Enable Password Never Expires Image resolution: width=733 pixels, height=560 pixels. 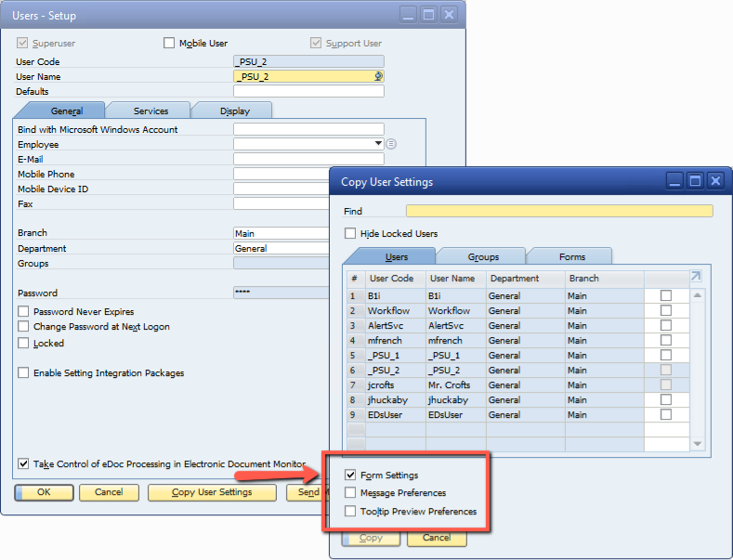pyautogui.click(x=23, y=311)
